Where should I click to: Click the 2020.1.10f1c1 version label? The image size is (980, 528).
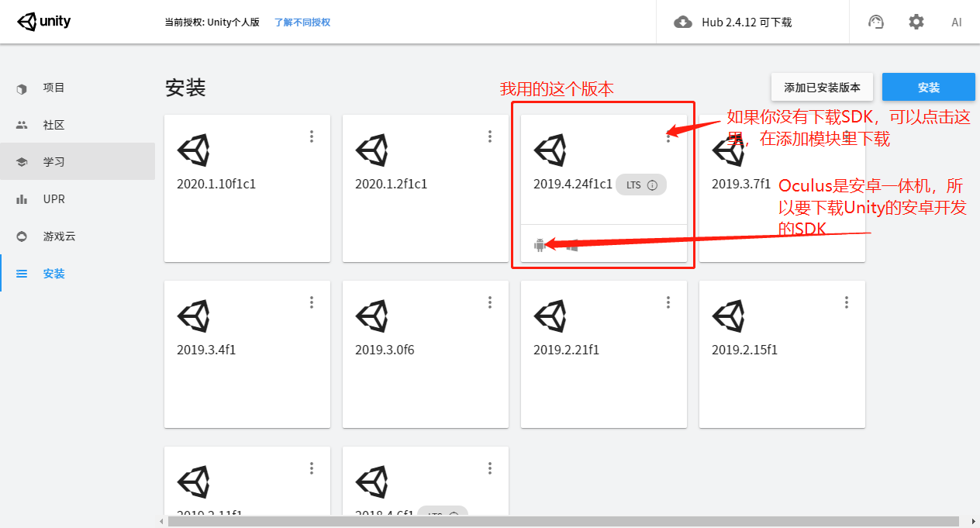click(216, 185)
